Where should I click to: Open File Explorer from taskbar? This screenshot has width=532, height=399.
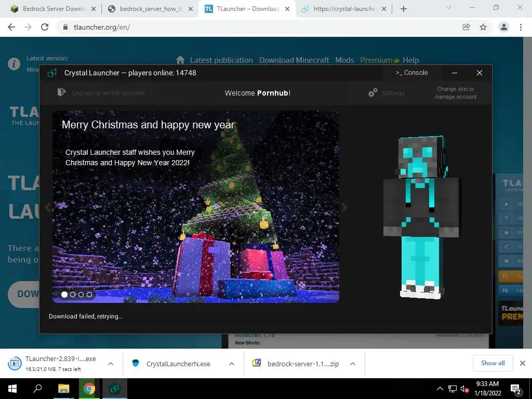[63, 389]
